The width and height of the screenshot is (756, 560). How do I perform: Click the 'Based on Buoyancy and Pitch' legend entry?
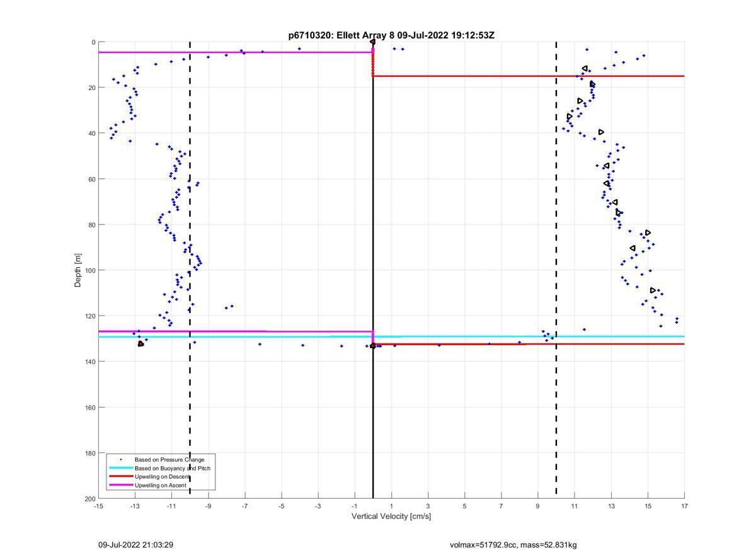(x=173, y=468)
